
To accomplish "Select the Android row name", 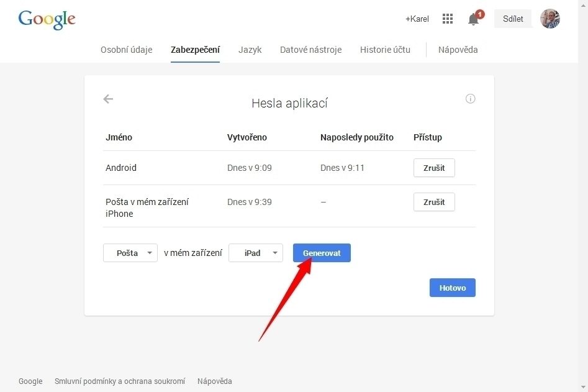I will click(120, 168).
